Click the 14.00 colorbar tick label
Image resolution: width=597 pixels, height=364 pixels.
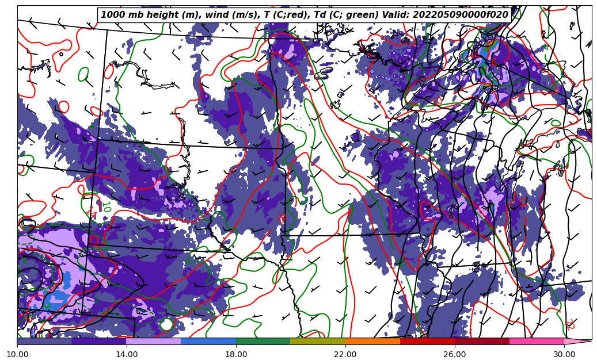coord(127,354)
